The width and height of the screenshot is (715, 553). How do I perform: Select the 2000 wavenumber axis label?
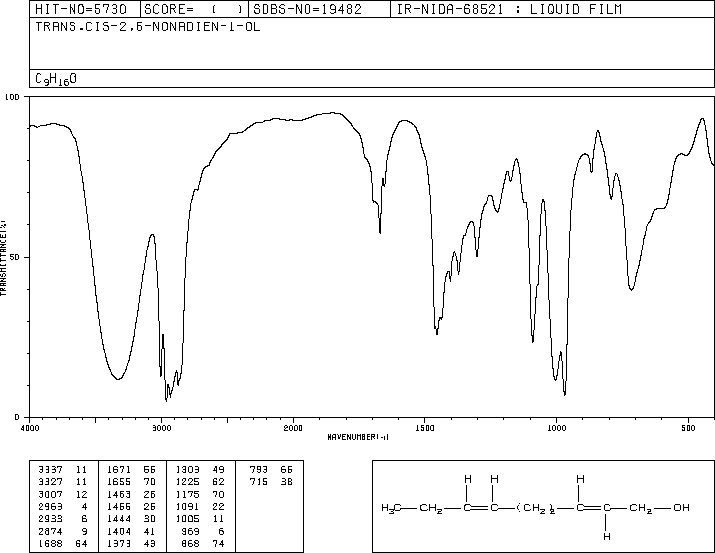(293, 428)
